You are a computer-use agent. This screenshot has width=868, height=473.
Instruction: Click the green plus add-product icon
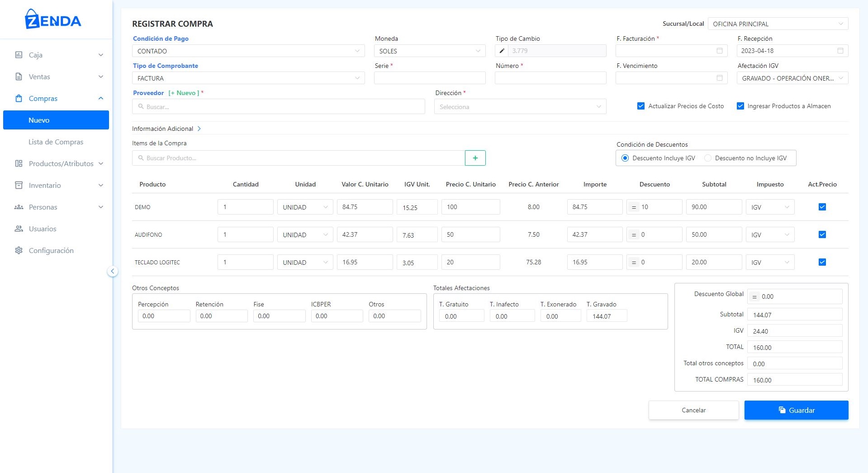pos(475,158)
